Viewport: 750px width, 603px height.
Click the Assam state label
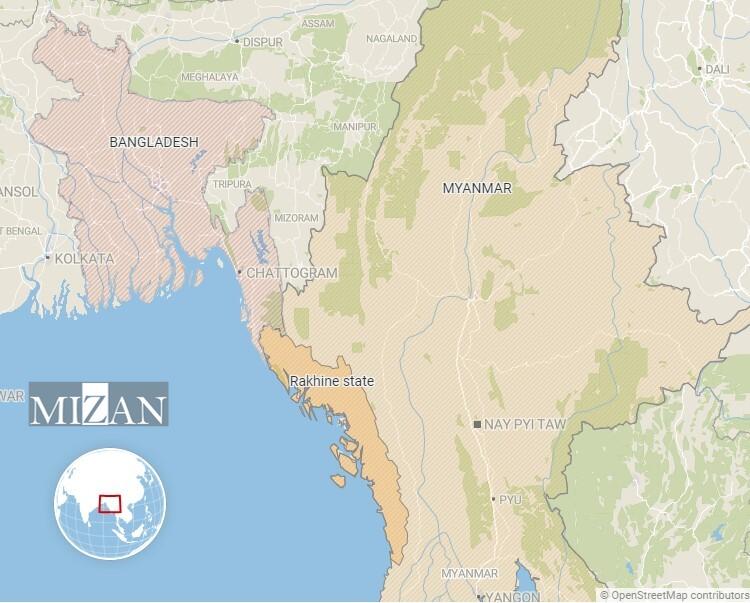coord(318,23)
